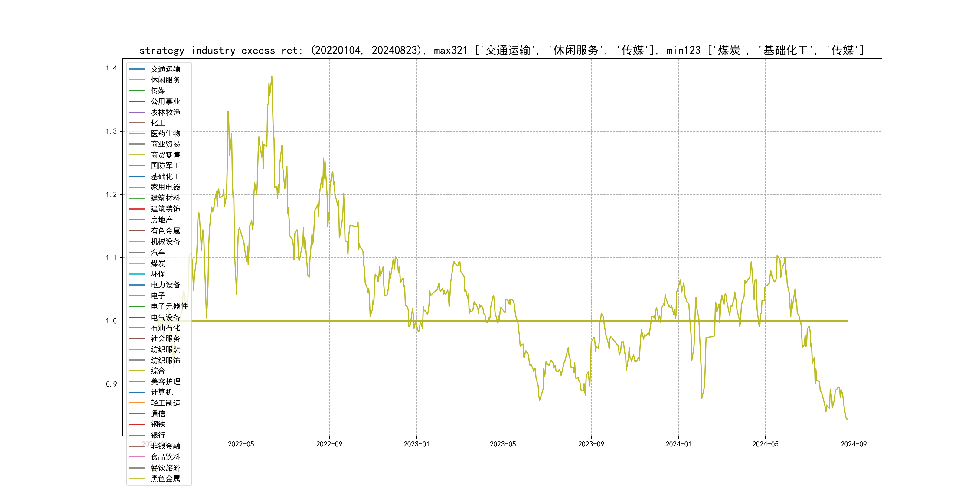Select the 电子元器件 legend entry
The image size is (980, 490).
pos(169,306)
